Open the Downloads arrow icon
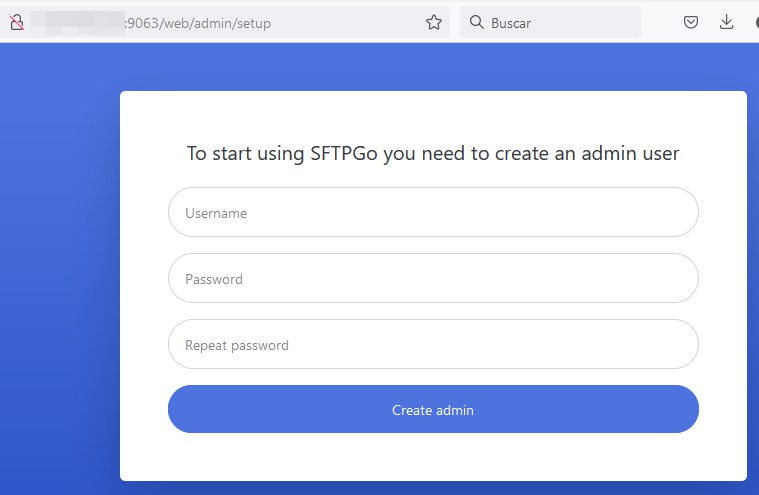Viewport: 759px width, 495px height. (726, 22)
